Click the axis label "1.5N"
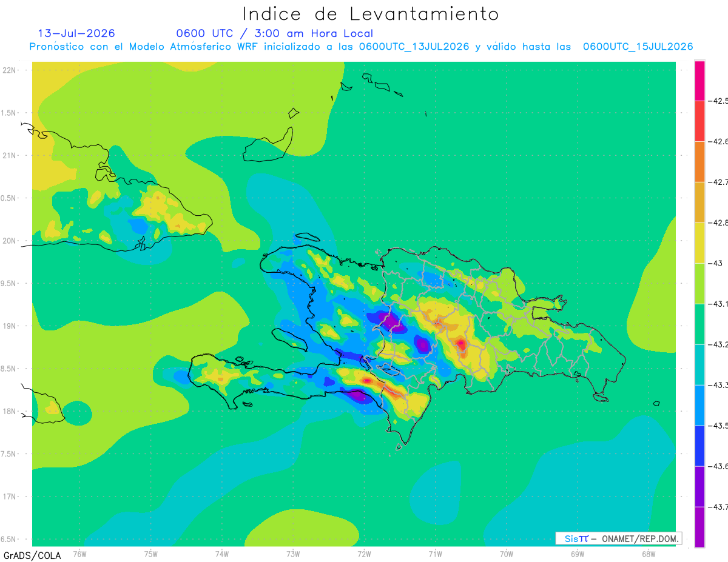Image resolution: width=728 pixels, height=562 pixels. (9, 113)
